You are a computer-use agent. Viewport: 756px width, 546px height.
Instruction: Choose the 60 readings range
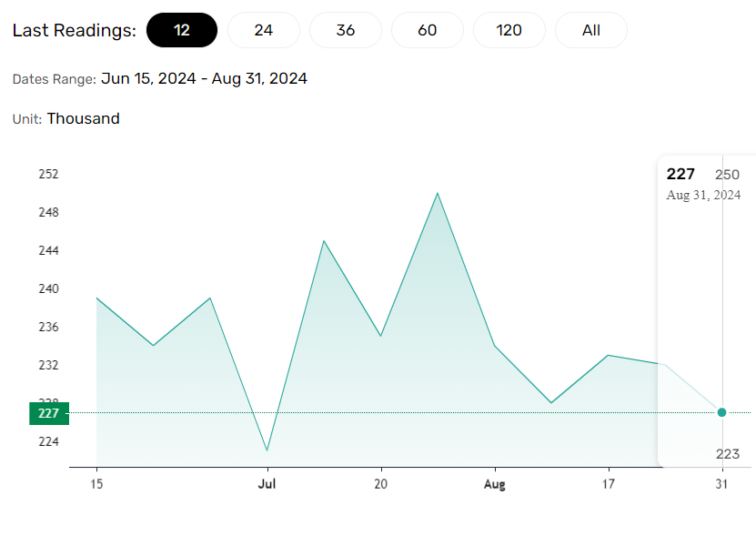coord(428,30)
